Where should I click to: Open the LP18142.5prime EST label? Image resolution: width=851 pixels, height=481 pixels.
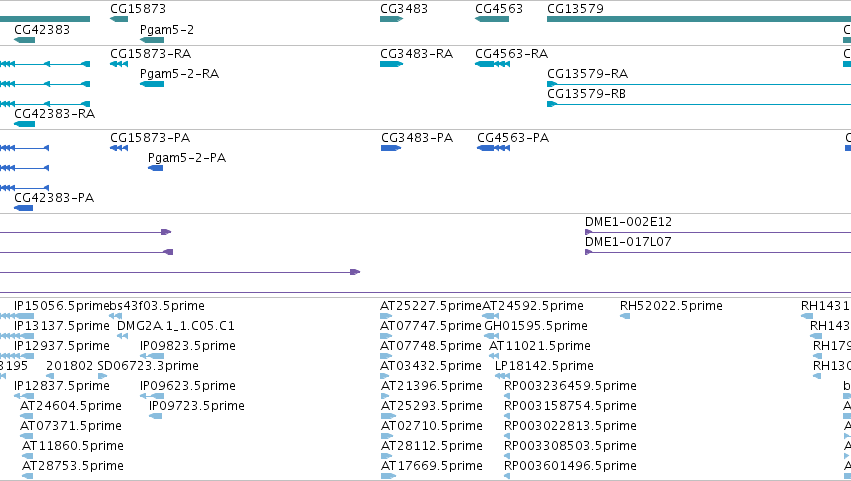coord(544,365)
